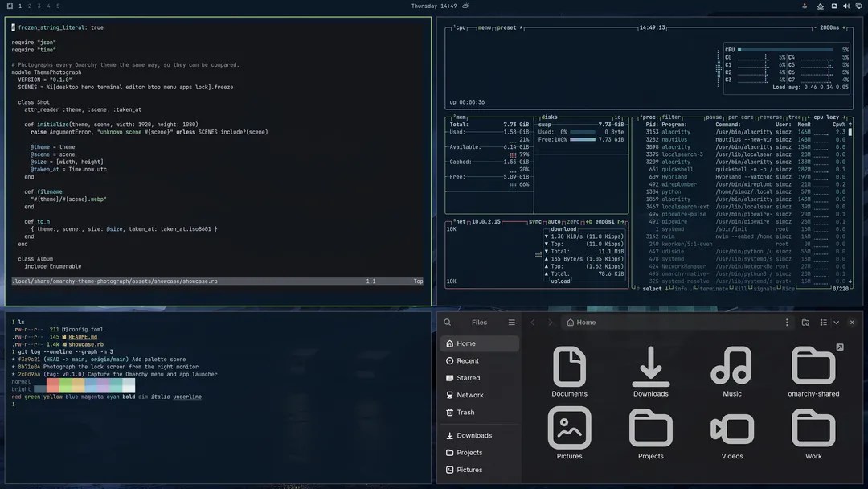
Task: Open the Files hamburger main menu
Action: (x=511, y=323)
